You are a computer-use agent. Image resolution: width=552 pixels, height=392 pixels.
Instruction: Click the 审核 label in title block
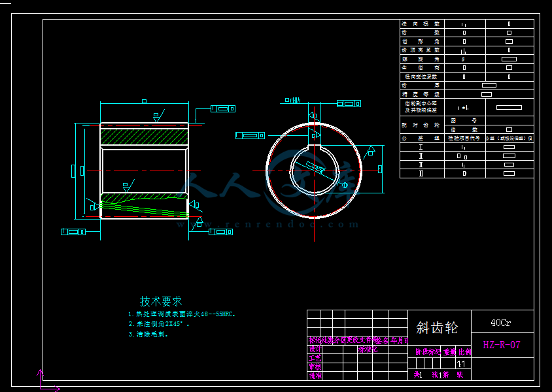315,367
